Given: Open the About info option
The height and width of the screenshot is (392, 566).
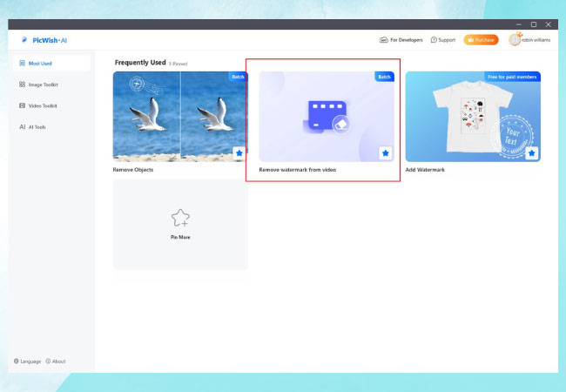Looking at the screenshot, I should [x=56, y=361].
